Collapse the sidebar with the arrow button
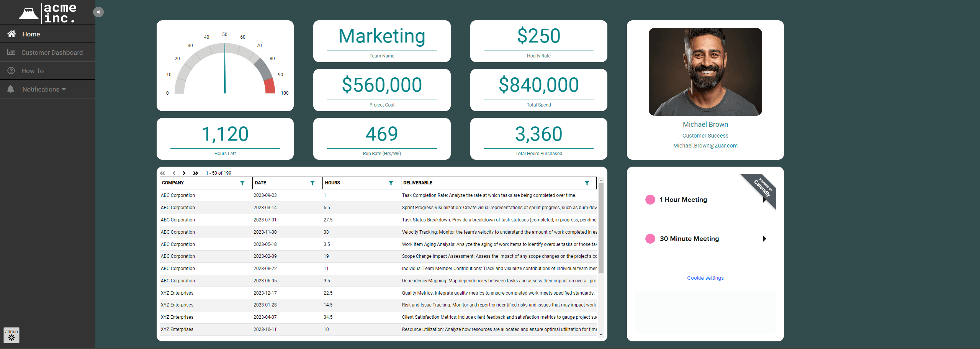 coord(98,12)
